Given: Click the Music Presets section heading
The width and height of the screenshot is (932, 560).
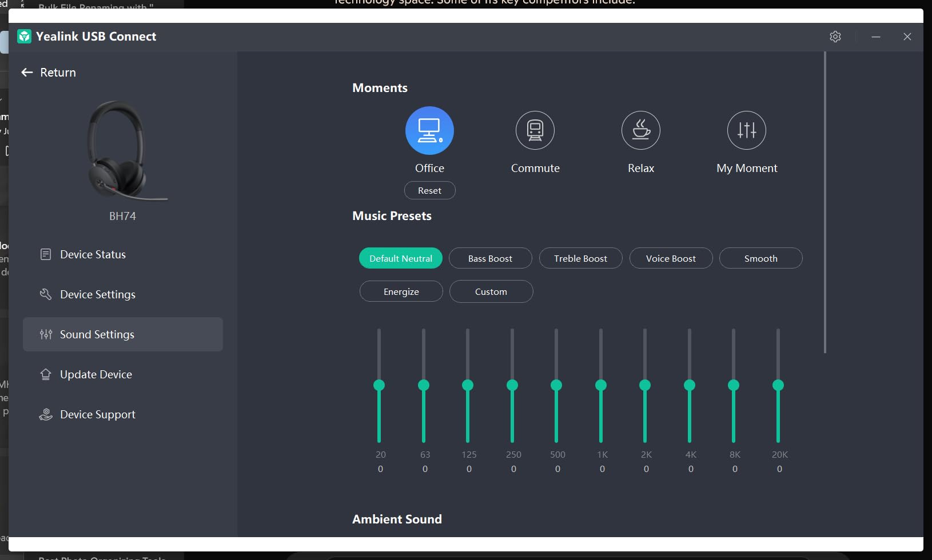Looking at the screenshot, I should (392, 216).
